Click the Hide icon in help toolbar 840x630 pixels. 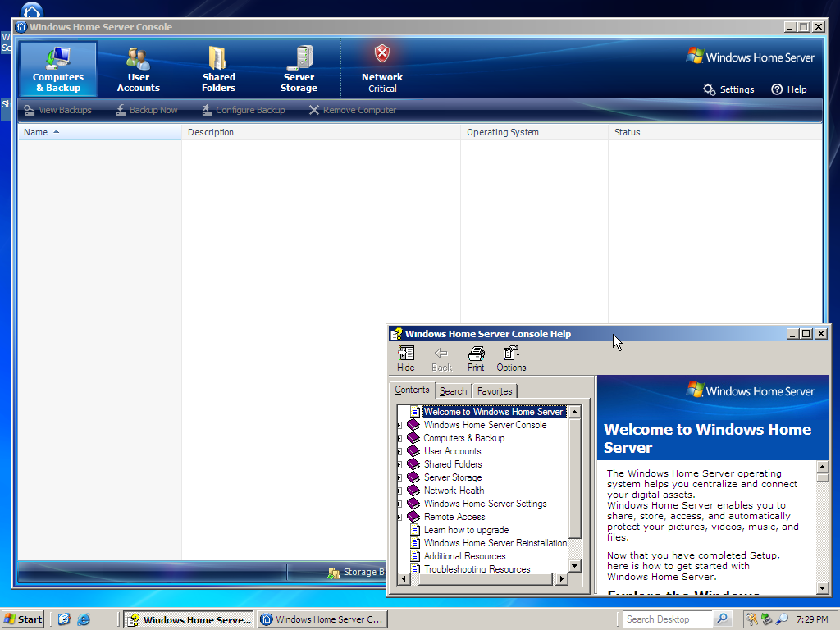click(405, 358)
